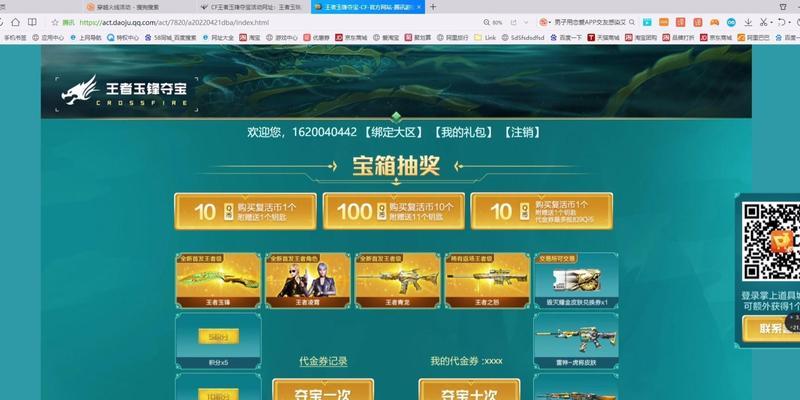Click the scissors screenshot tool icon
This screenshot has width=800, height=400.
coord(763,22)
